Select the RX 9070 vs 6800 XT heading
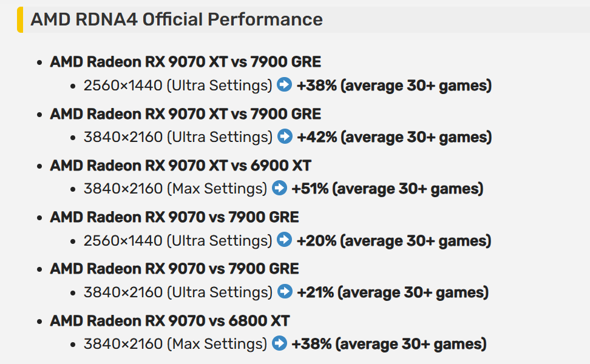590x364 pixels. [170, 320]
